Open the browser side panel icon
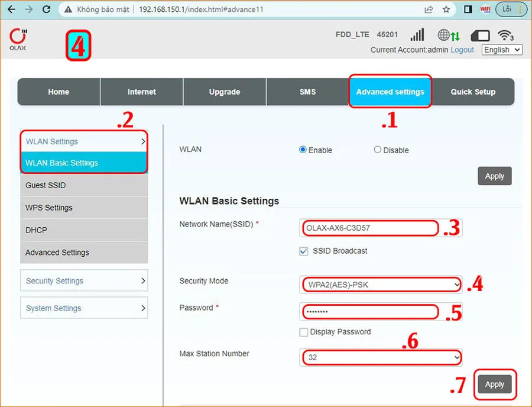This screenshot has height=407, width=532. point(468,9)
